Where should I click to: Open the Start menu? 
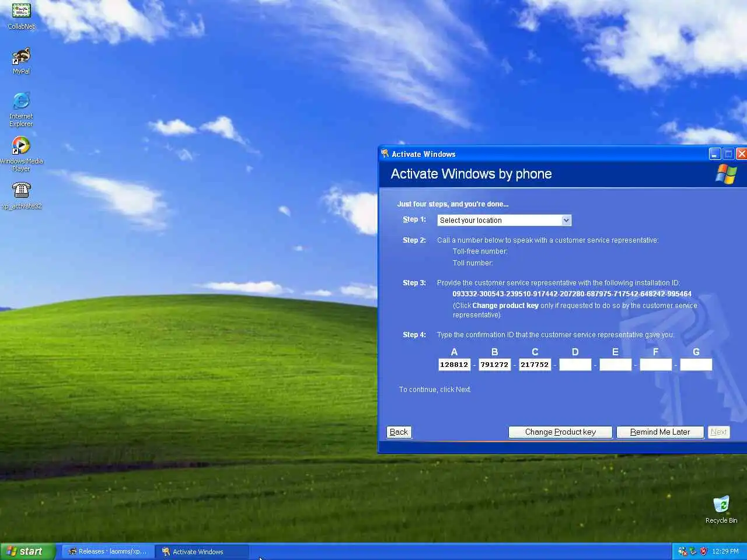click(27, 551)
